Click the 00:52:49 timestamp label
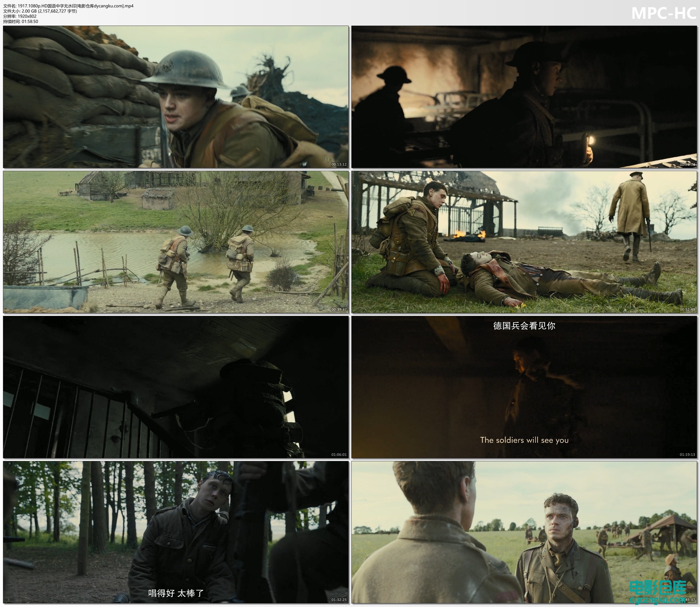Screen dimensions: 700x607 pyautogui.click(x=687, y=309)
